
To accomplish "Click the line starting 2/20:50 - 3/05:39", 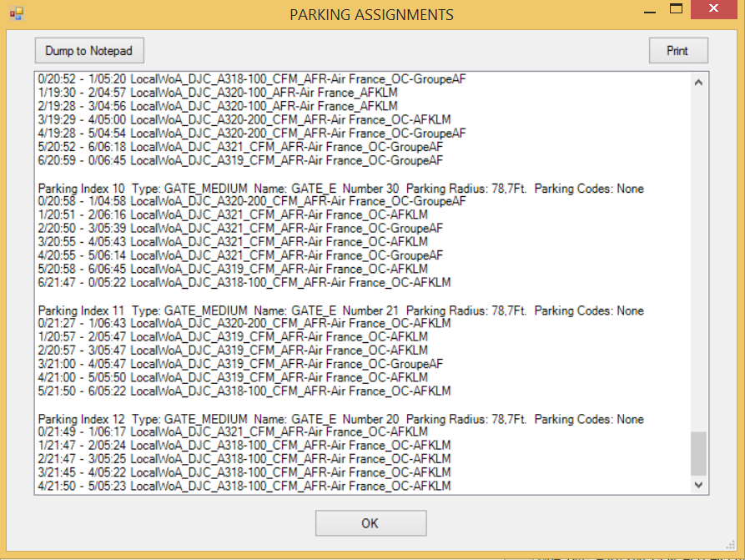I will click(240, 228).
